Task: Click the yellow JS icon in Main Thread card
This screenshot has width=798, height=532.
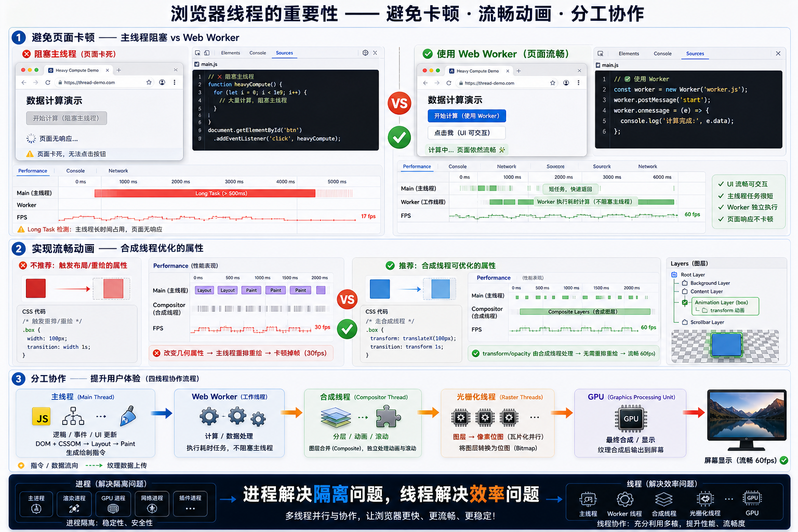Action: (x=42, y=417)
